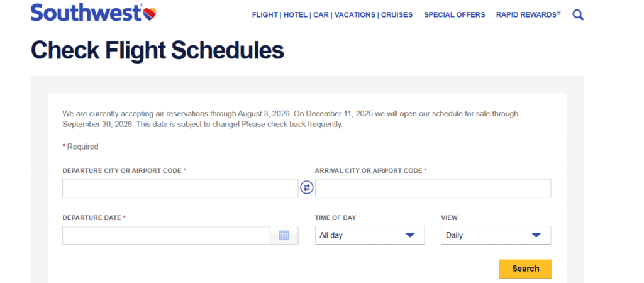Image resolution: width=644 pixels, height=283 pixels.
Task: Open the SPECIAL OFFERS menu
Action: coord(455,14)
